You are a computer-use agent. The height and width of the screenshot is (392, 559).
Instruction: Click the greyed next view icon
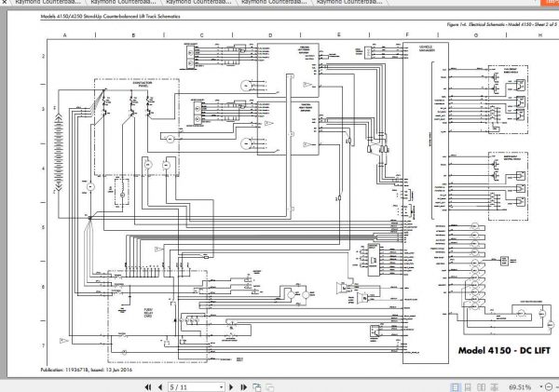pos(270,387)
